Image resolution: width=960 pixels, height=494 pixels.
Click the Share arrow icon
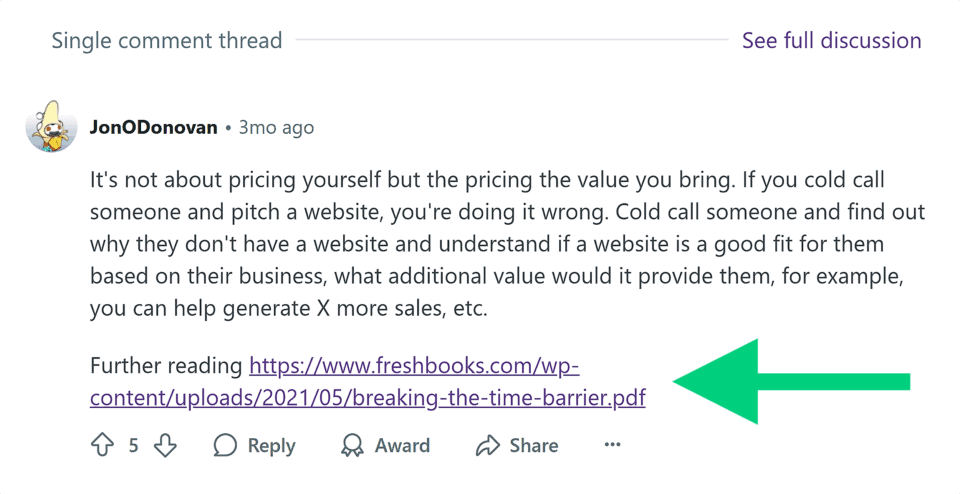tap(487, 446)
